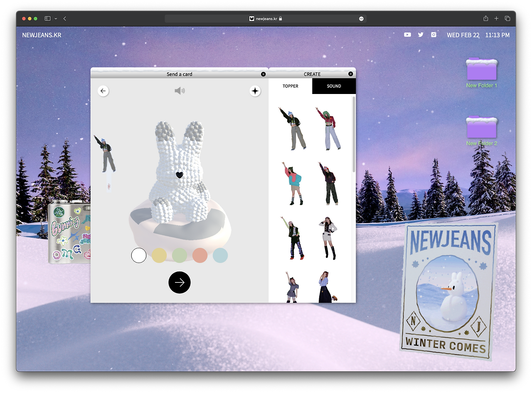Screen dimensions: 532x393
Task: Open New Folder 1 on the desktop
Action: [x=482, y=73]
